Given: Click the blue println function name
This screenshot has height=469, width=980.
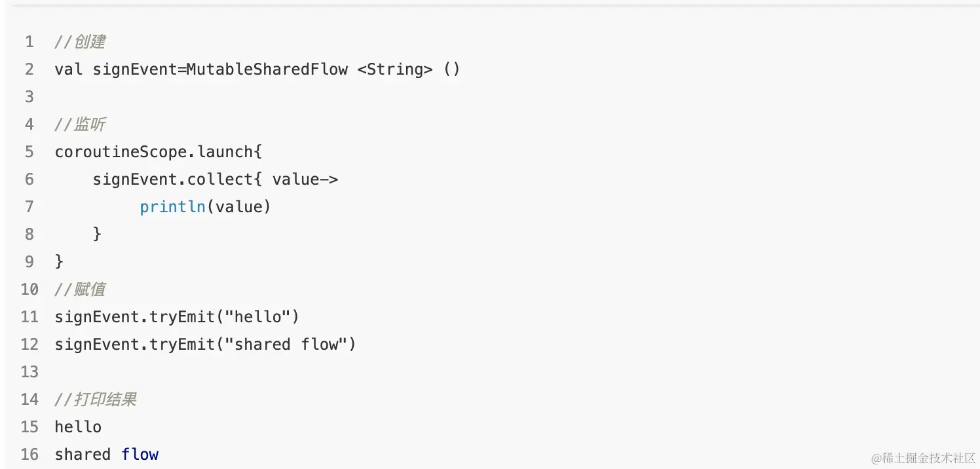Looking at the screenshot, I should coord(173,207).
